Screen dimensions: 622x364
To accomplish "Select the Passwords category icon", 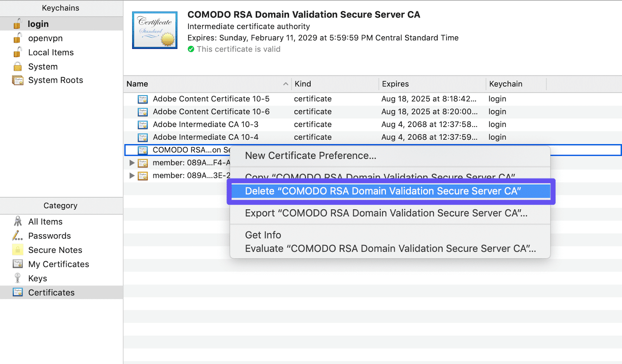I will pos(17,236).
